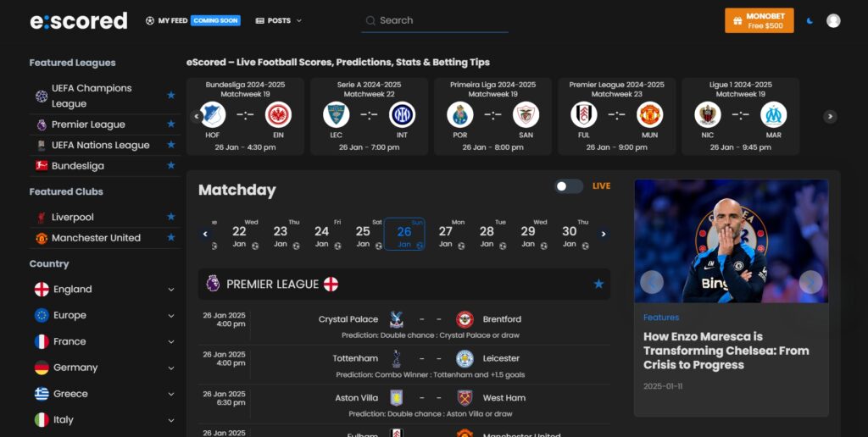Toggle star on Premier League matchday header
The image size is (868, 437).
598,284
